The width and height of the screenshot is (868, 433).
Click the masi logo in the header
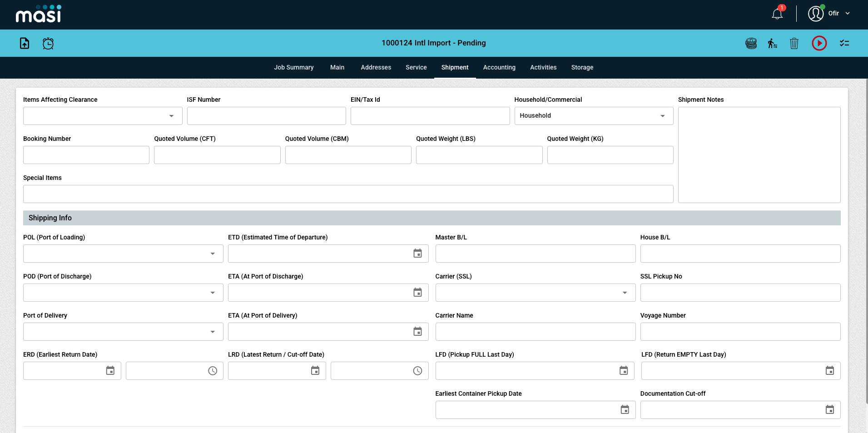click(39, 14)
